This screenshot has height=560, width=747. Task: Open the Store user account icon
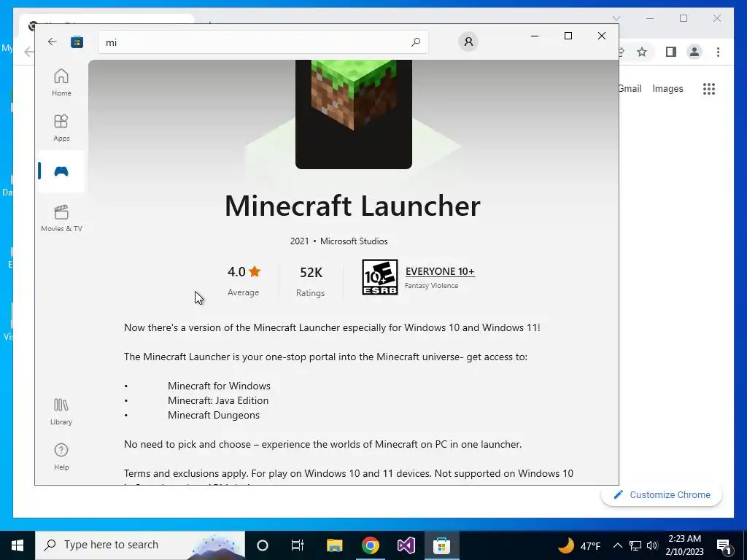[468, 42]
